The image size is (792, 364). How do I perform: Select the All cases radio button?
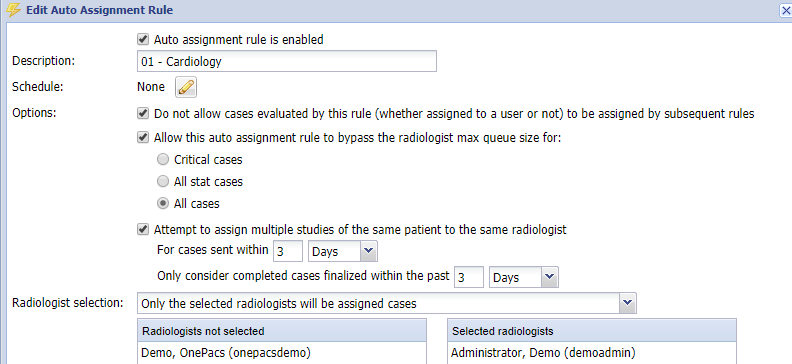(x=163, y=203)
